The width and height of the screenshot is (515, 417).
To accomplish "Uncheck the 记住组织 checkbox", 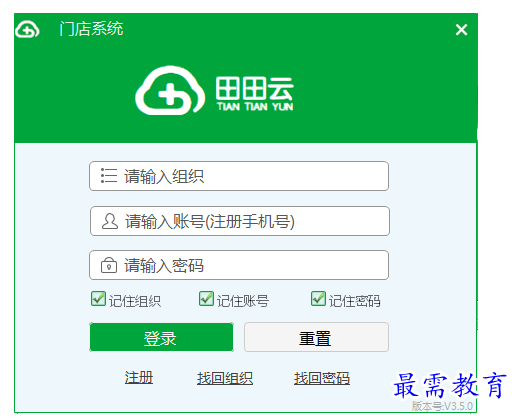I will [98, 299].
